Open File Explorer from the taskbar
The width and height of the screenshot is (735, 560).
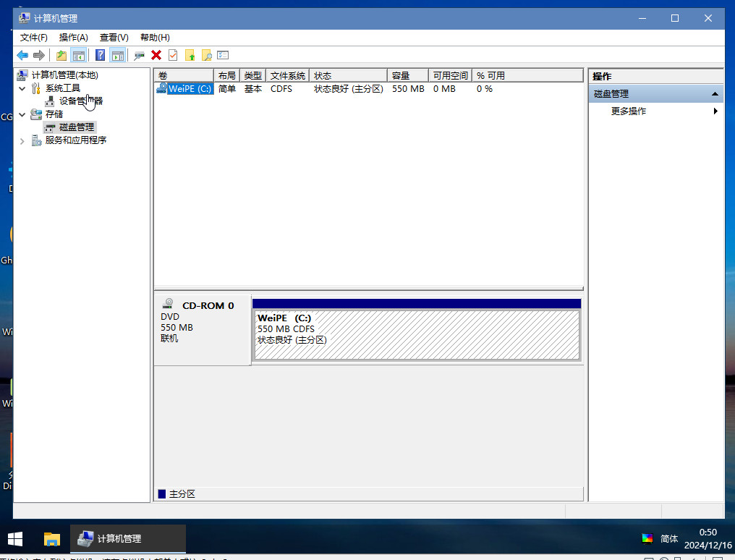coord(51,539)
